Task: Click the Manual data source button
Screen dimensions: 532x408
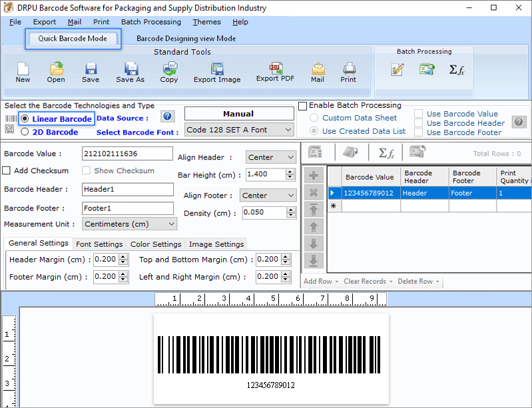Action: 239,114
